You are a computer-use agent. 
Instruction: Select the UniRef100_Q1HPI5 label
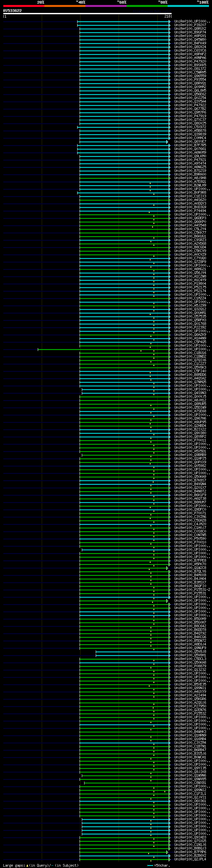tap(190, 459)
